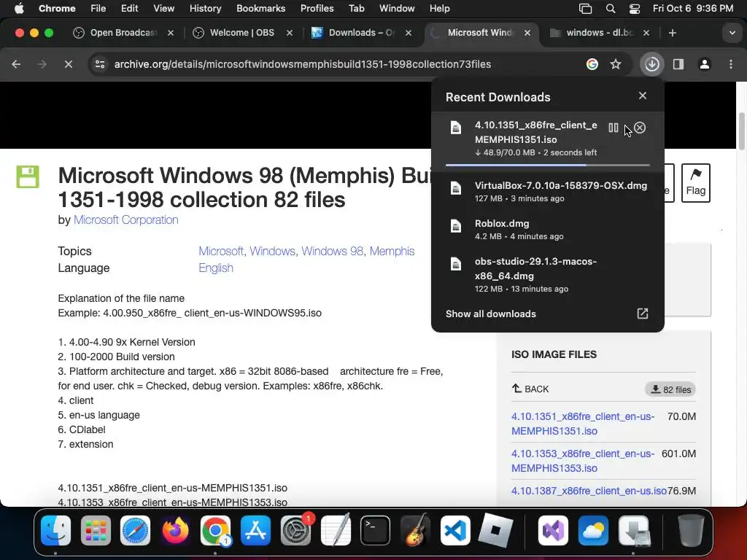The width and height of the screenshot is (747, 560).
Task: Open the Chrome profile avatar icon
Action: pyautogui.click(x=705, y=64)
